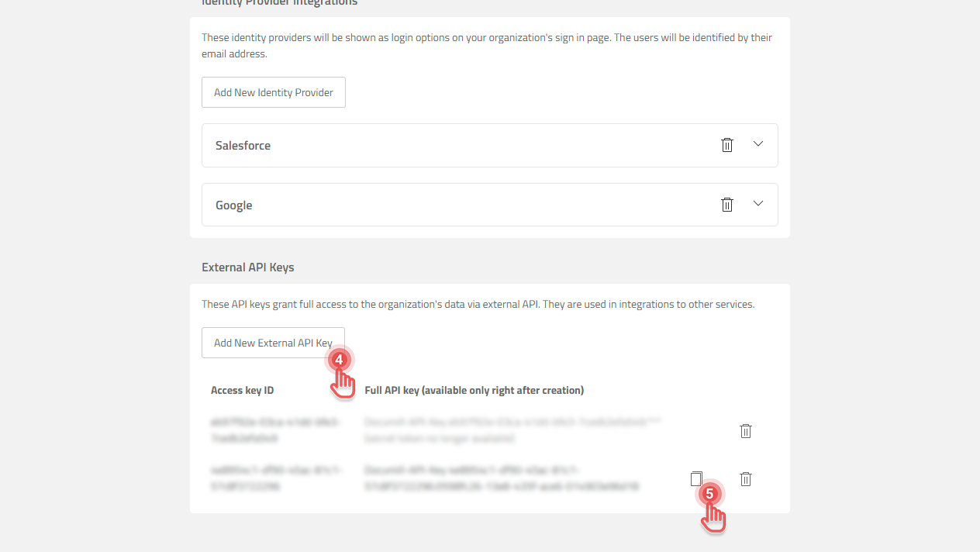
Task: Click the Identity Provider Integrations heading
Action: pyautogui.click(x=279, y=3)
